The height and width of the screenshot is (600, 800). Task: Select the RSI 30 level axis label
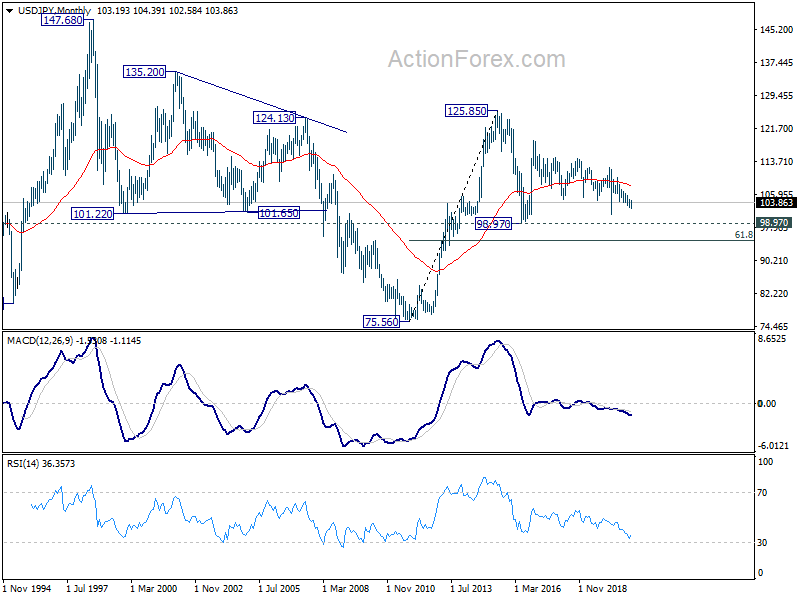pos(762,542)
